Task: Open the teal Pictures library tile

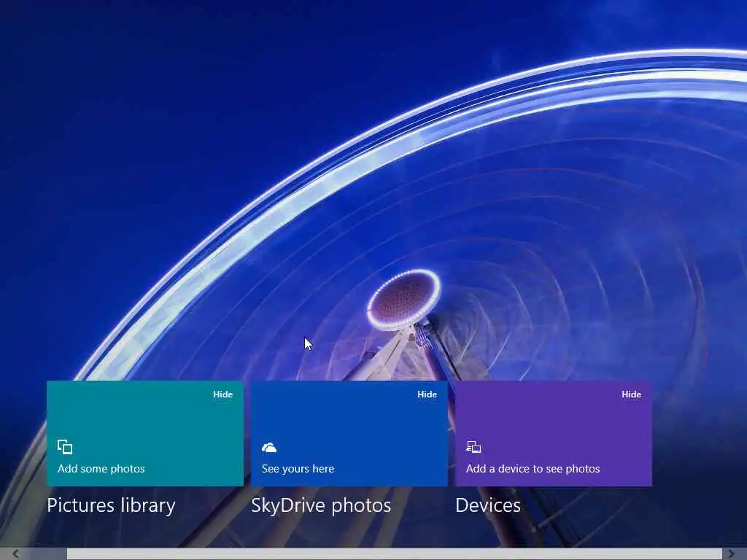Action: (x=145, y=433)
